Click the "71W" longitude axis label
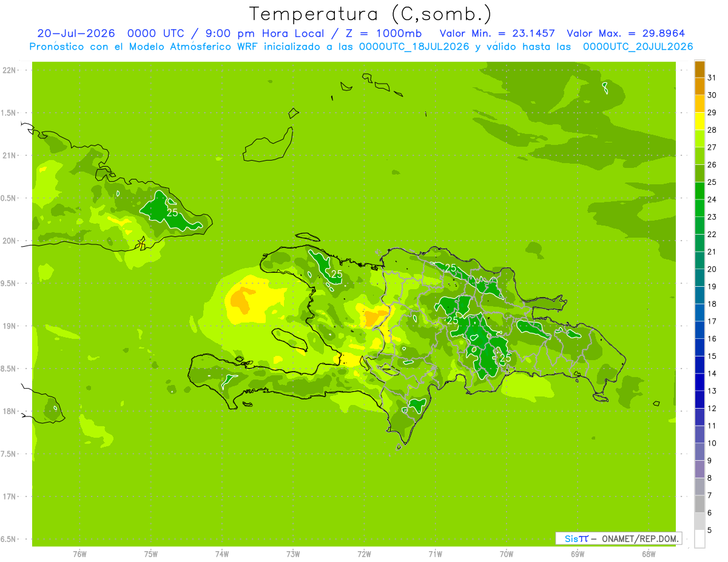Viewport: 728px width, 562px height. click(x=435, y=554)
